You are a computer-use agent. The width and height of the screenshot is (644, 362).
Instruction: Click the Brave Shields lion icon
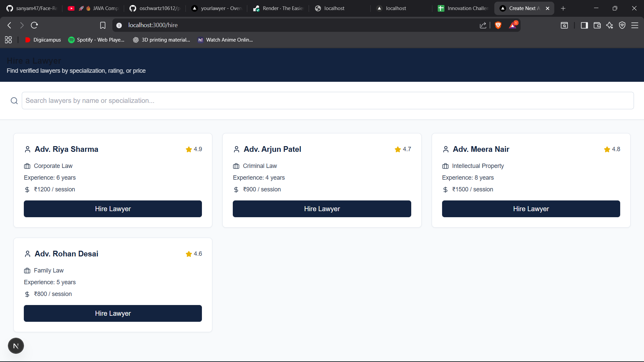tap(498, 25)
